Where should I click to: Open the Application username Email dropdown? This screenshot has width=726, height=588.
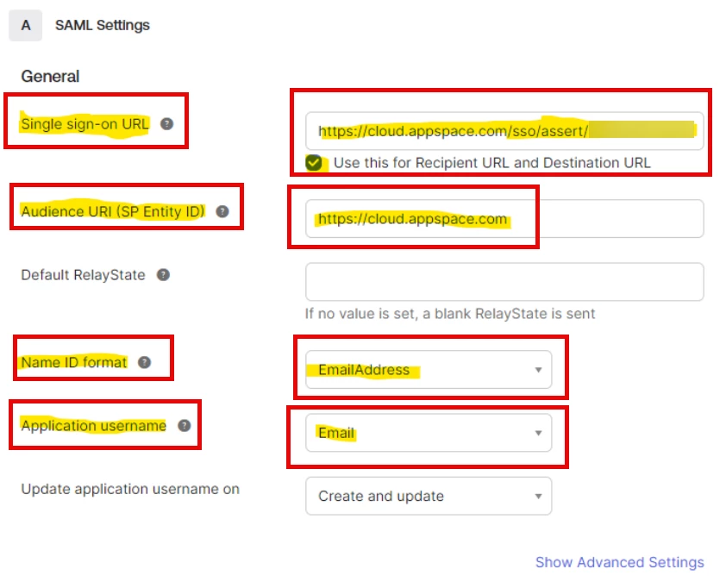(x=429, y=433)
